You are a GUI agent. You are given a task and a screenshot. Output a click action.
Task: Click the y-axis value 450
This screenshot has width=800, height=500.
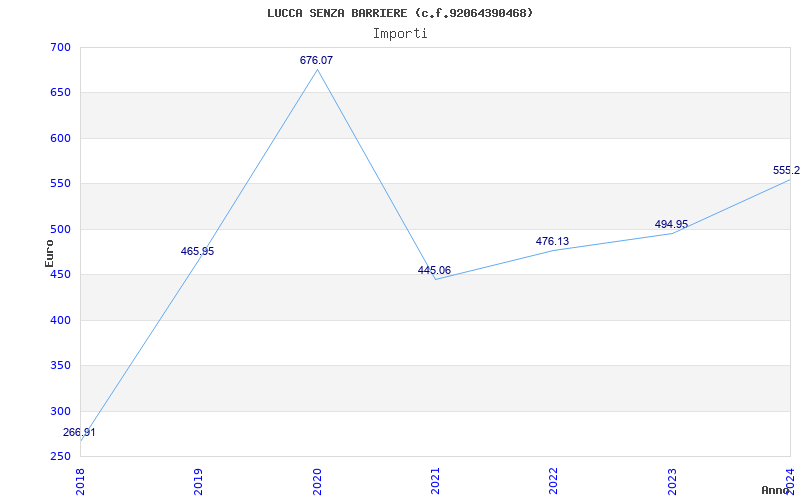point(60,274)
